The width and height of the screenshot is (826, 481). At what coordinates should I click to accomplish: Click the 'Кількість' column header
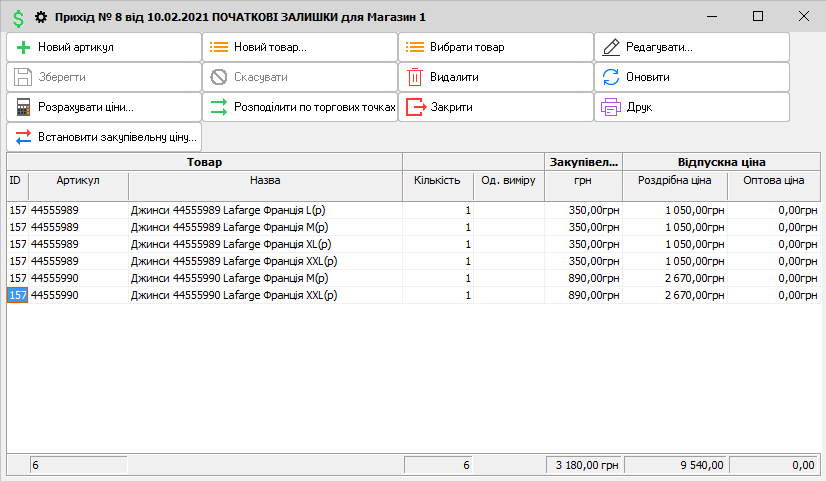coord(437,181)
